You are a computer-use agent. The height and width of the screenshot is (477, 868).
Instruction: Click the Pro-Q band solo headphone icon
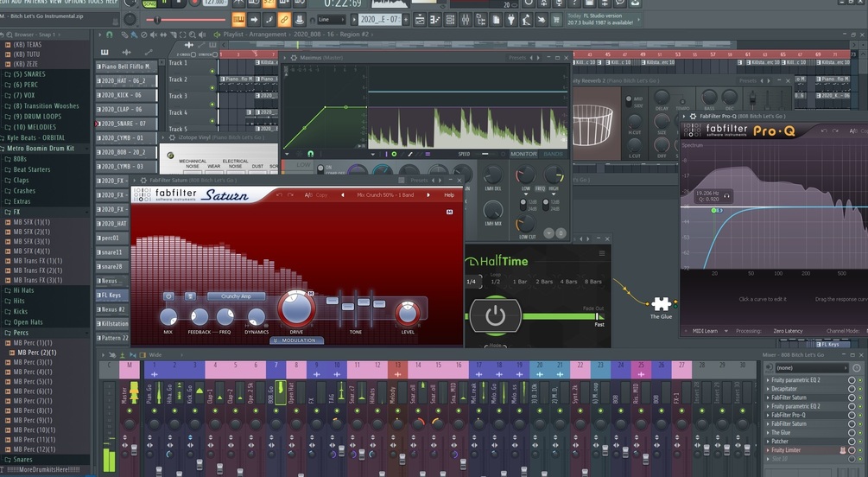point(726,195)
